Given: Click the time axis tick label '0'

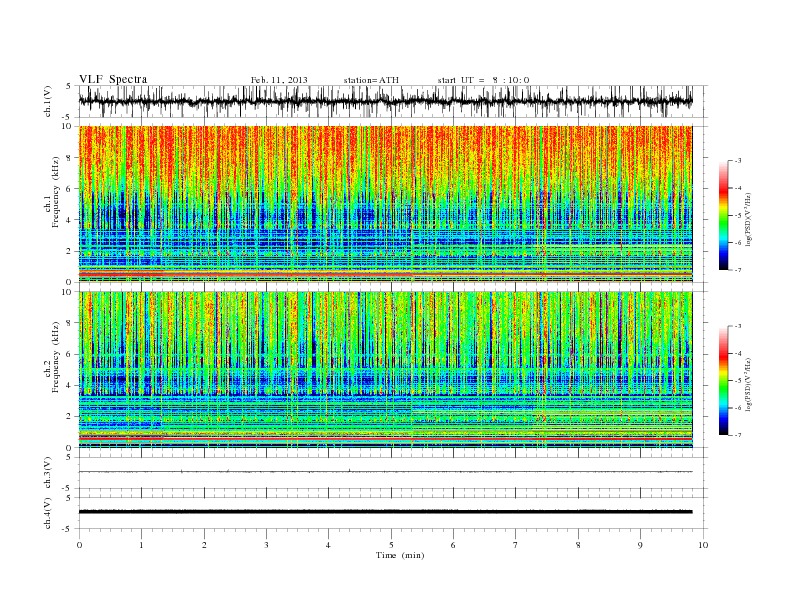Looking at the screenshot, I should (x=79, y=545).
